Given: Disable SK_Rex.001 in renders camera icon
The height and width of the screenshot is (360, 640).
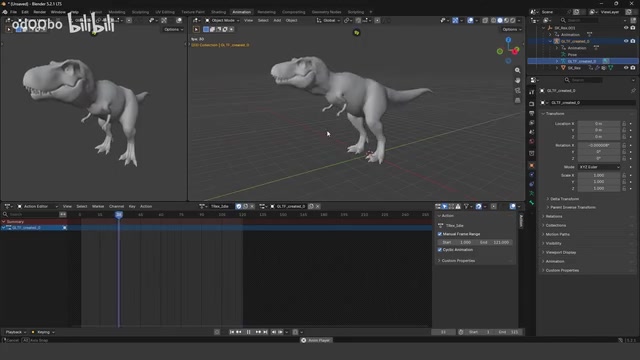Looking at the screenshot, I should pyautogui.click(x=633, y=28).
